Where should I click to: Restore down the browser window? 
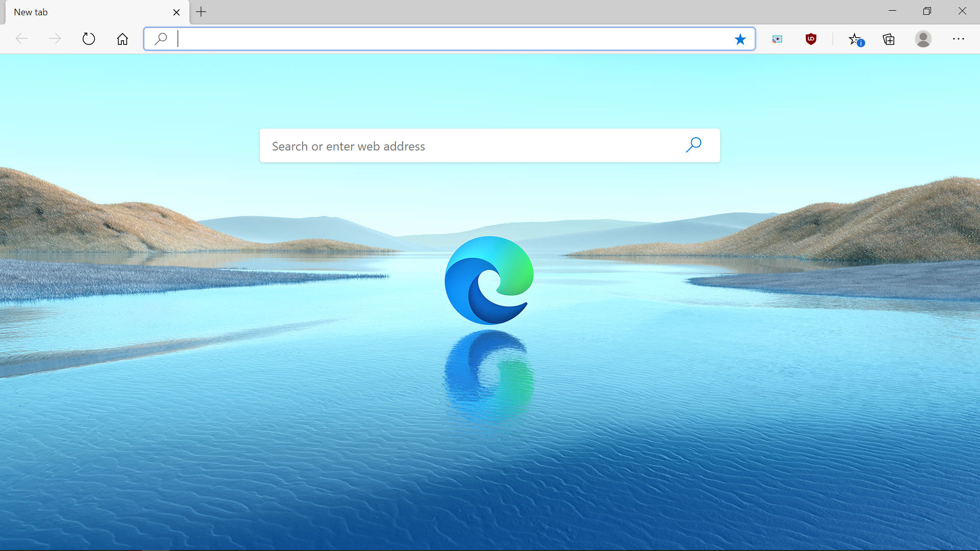[x=927, y=11]
